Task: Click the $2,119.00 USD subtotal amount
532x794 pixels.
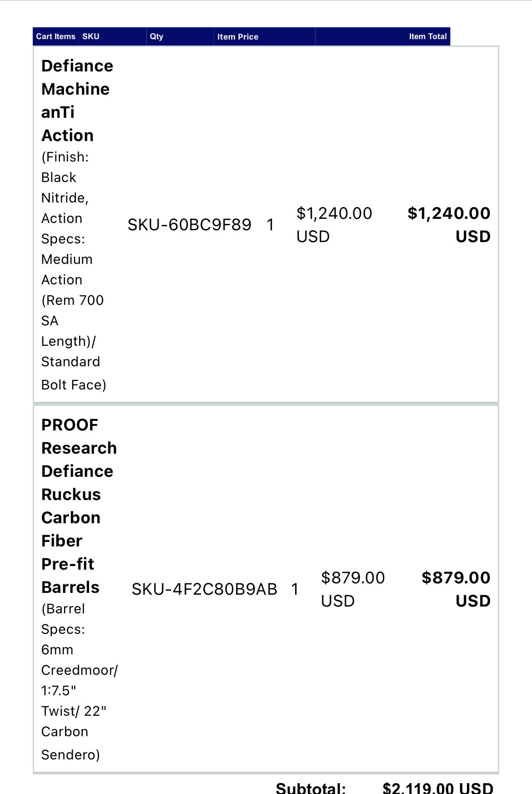Action: (438, 788)
